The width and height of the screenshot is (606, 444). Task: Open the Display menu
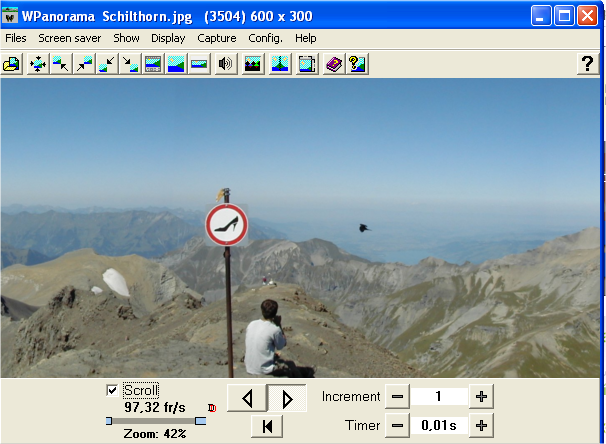168,38
